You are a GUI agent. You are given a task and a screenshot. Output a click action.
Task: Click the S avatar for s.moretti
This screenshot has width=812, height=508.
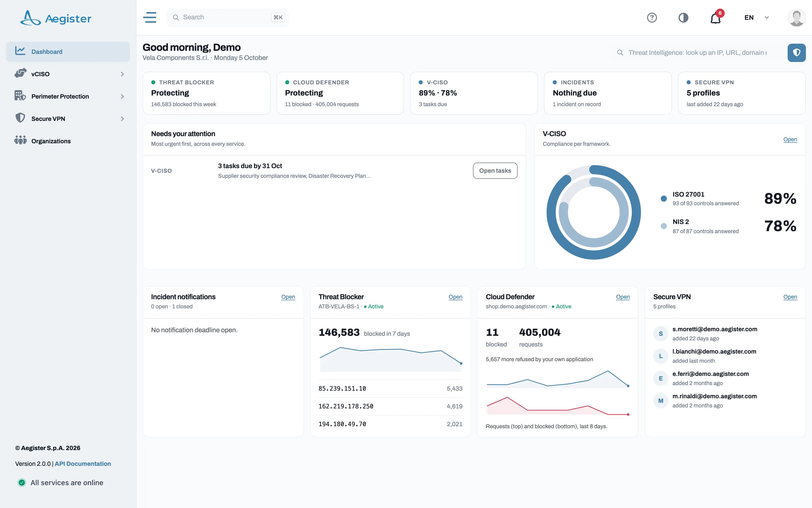click(x=660, y=334)
